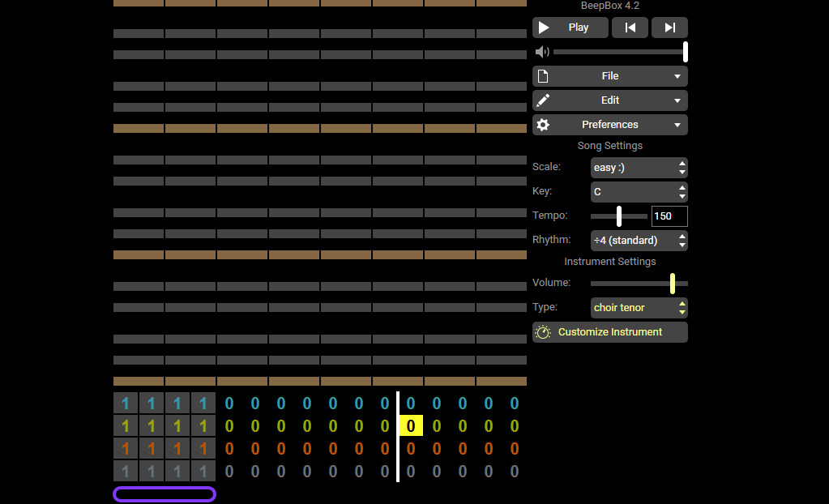829x504 pixels.
Task: Open the Rhythm dropdown
Action: pyautogui.click(x=639, y=241)
